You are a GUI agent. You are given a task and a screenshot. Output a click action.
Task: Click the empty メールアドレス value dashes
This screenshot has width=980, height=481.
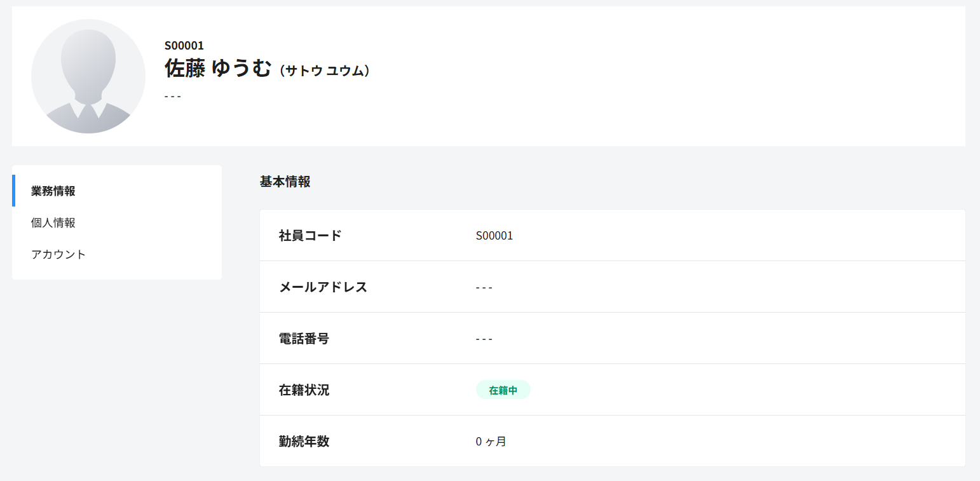pos(484,288)
